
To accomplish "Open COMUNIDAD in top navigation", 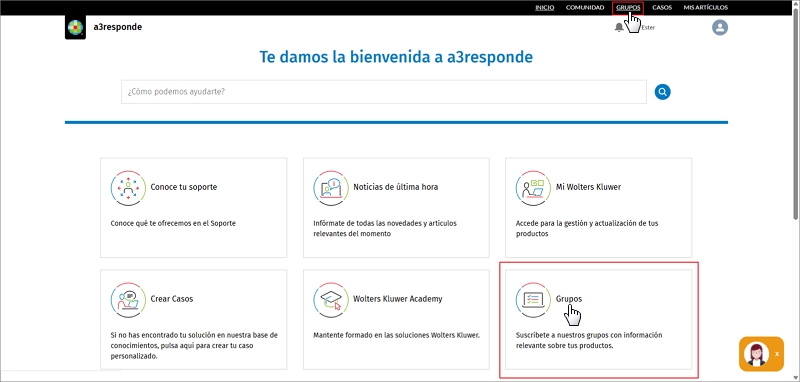I will click(x=585, y=8).
